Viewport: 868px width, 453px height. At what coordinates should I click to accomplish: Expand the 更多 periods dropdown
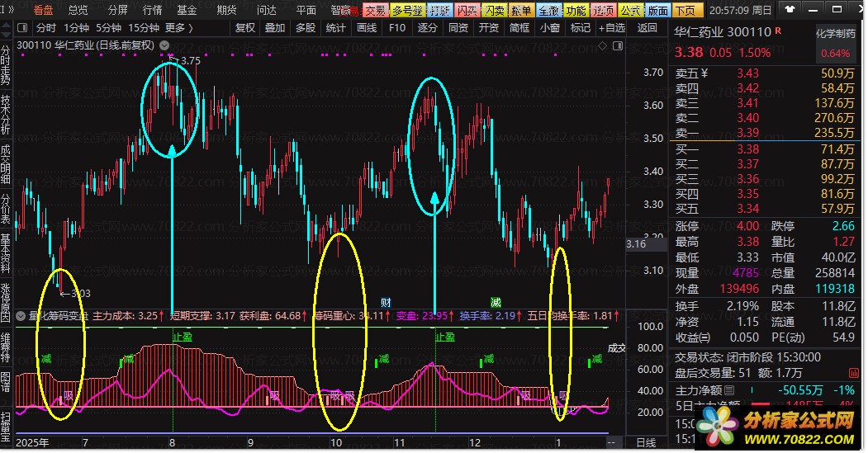coord(179,28)
